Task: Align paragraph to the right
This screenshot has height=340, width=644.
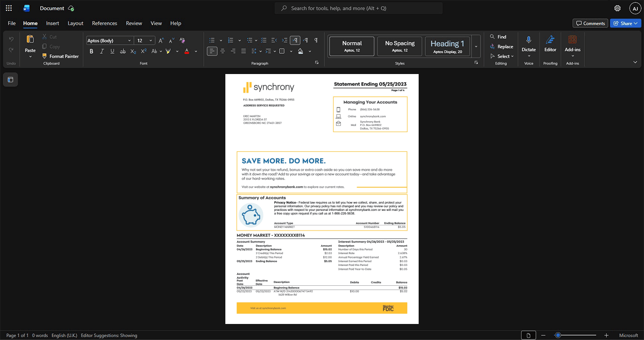Action: [x=233, y=51]
